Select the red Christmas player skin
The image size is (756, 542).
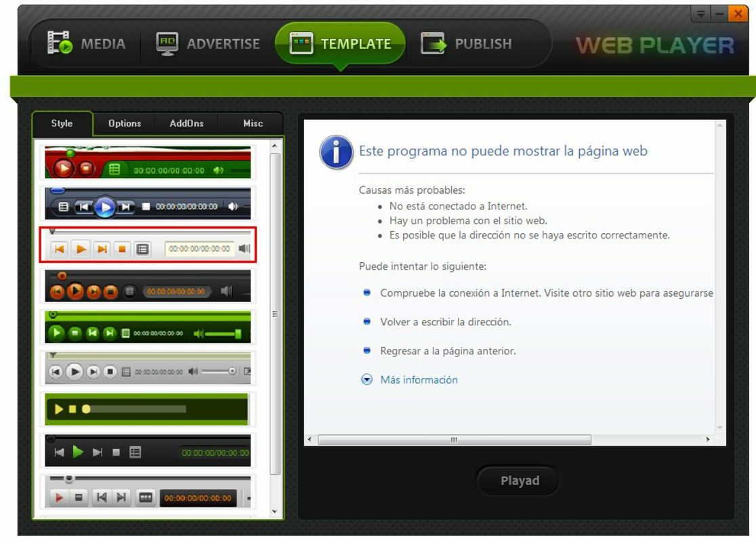click(x=148, y=163)
